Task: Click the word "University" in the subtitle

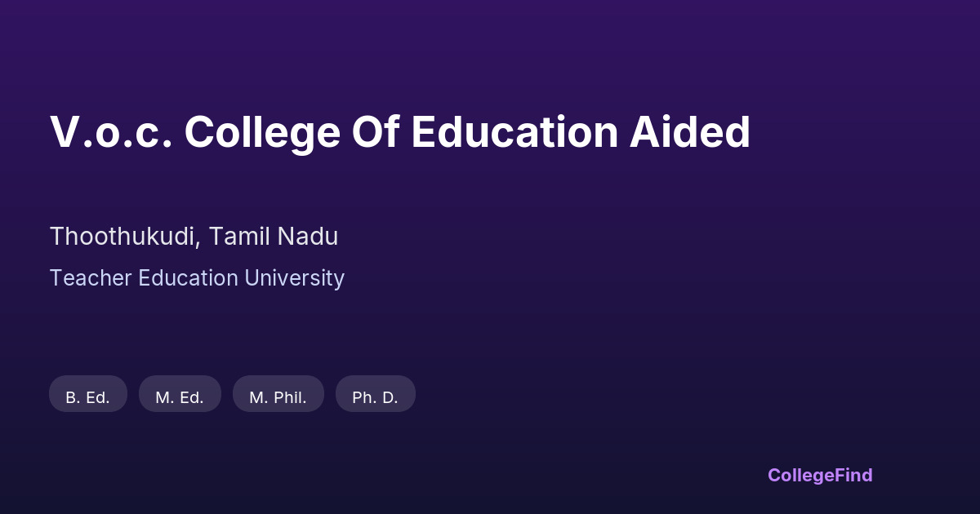Action: pyautogui.click(x=295, y=278)
